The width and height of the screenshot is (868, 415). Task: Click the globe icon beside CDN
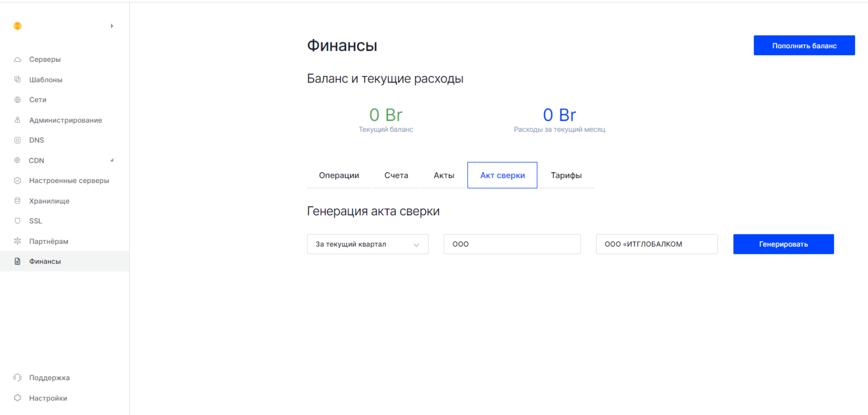[x=17, y=160]
